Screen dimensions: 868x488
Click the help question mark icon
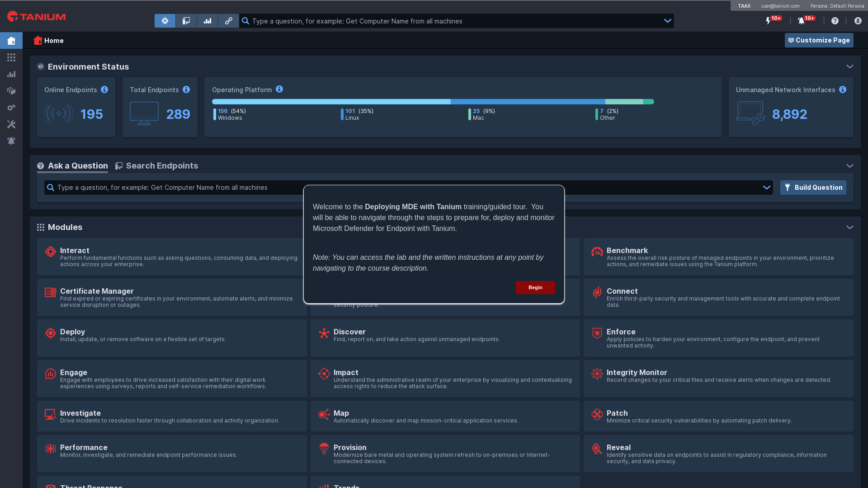click(x=835, y=21)
